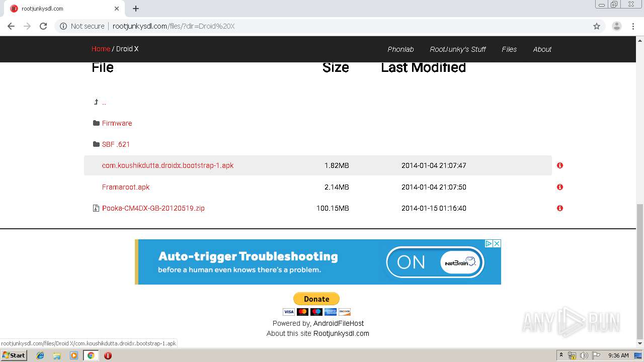
Task: Click the network tray icon
Action: [572, 355]
